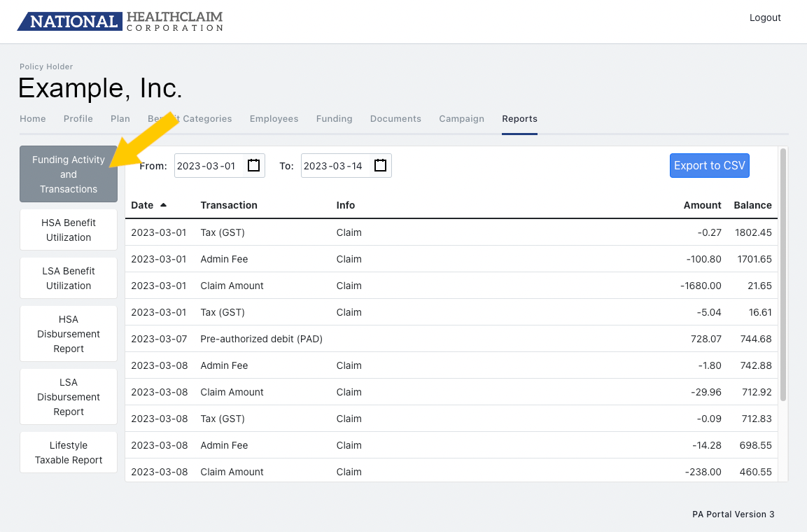This screenshot has width=807, height=532.
Task: Click the 2023-03-07 date cell
Action: [158, 339]
